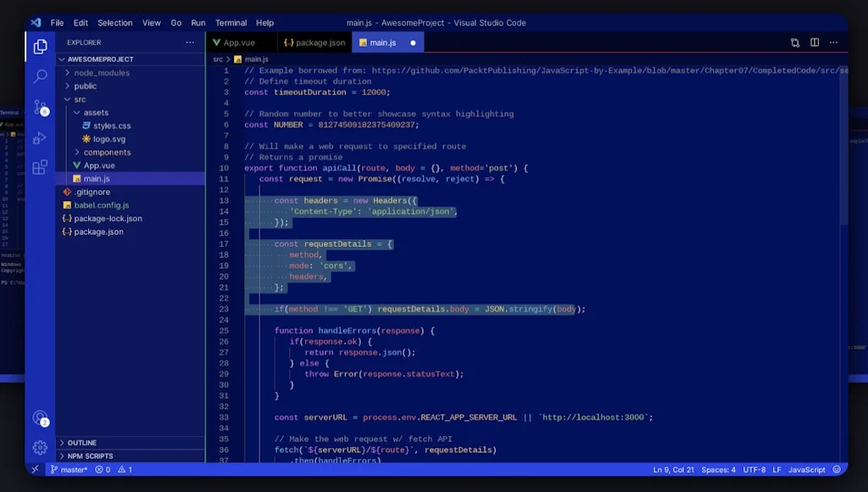Viewport: 868px width, 492px height.
Task: Select the JavaScript language mode
Action: 805,469
